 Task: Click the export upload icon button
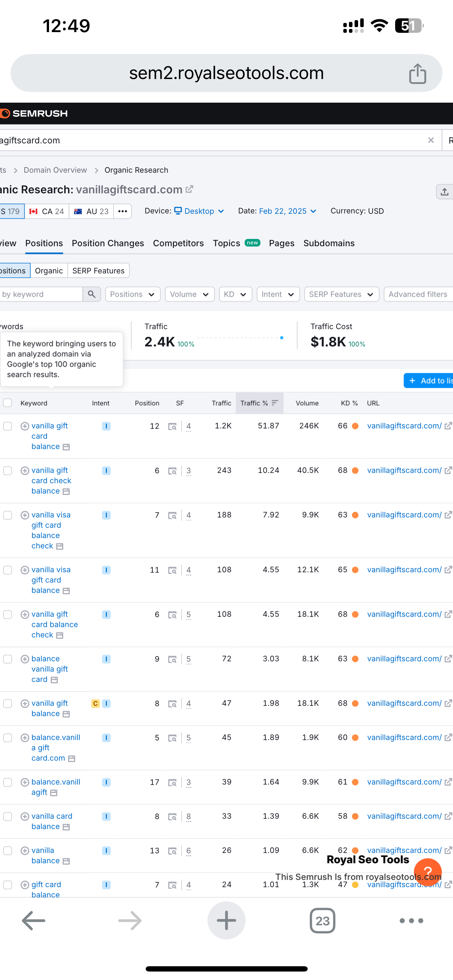[x=444, y=192]
